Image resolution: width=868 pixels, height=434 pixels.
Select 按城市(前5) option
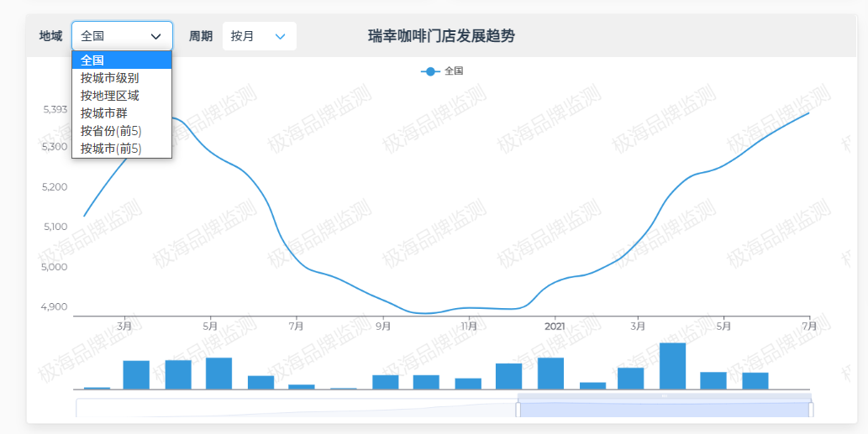pyautogui.click(x=122, y=149)
